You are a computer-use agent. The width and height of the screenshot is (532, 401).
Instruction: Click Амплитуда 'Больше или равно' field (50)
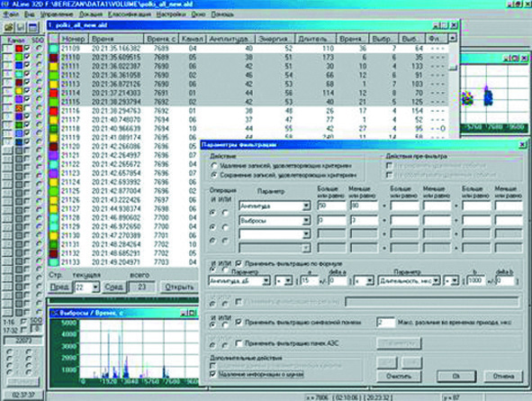[x=331, y=205]
